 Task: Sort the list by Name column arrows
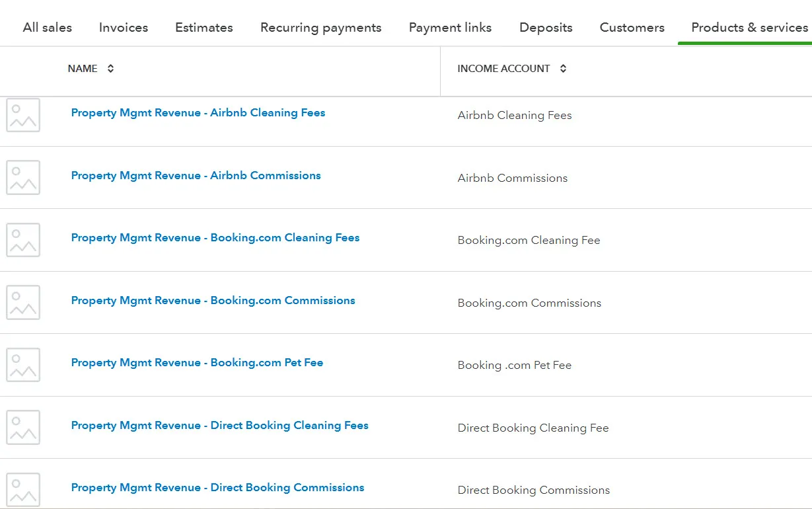(x=110, y=69)
